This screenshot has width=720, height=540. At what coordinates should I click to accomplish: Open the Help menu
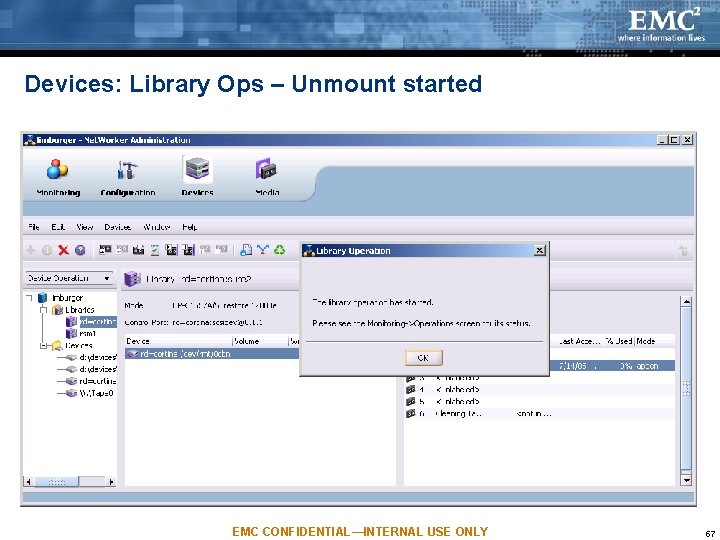coord(190,227)
